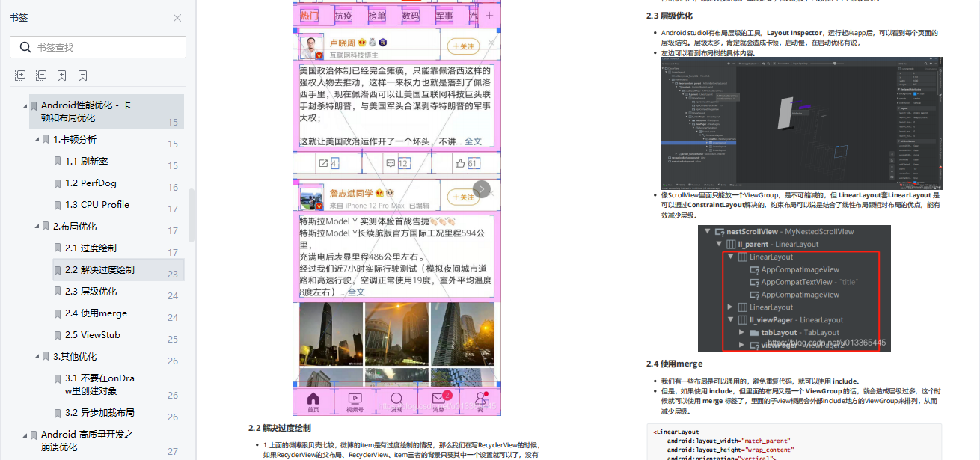Click the LinearLayout XML code block
980x460 pixels.
coord(795,442)
